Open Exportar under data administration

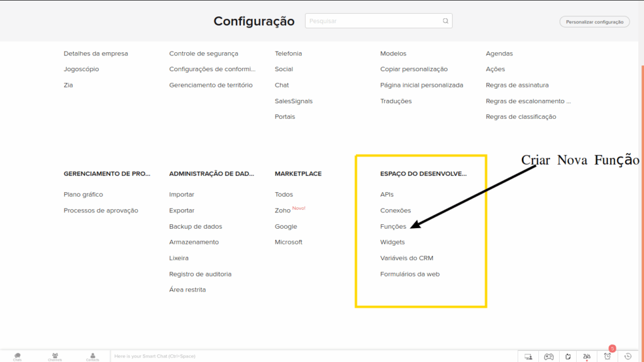182,210
